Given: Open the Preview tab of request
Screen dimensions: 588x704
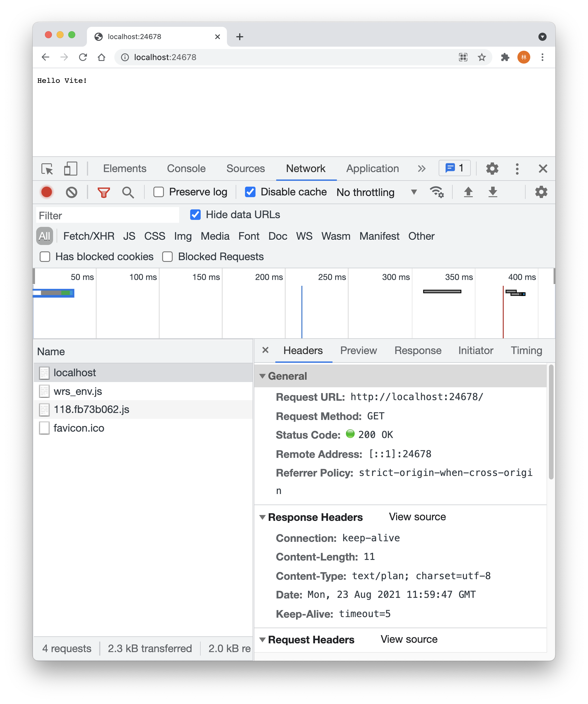Looking at the screenshot, I should tap(358, 350).
